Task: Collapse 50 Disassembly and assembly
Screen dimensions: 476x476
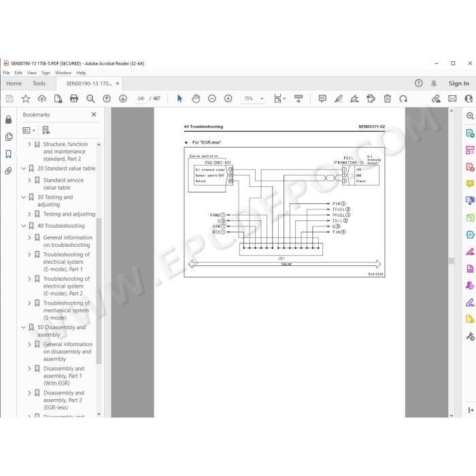Action: [x=23, y=328]
